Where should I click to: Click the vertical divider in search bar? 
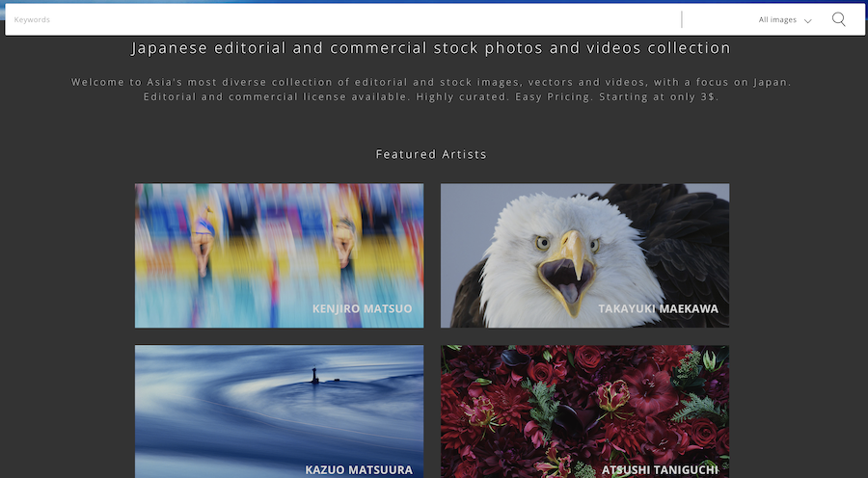pyautogui.click(x=682, y=19)
